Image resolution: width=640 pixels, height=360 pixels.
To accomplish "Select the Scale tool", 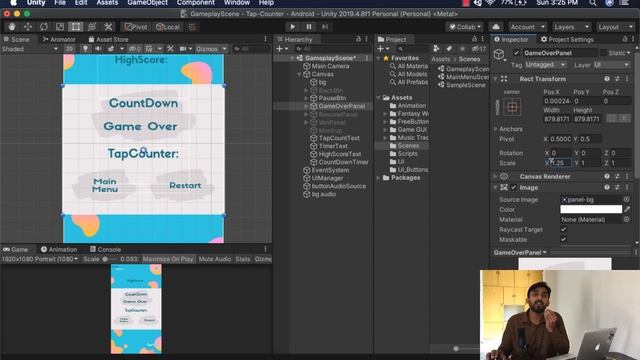I will tap(60, 27).
